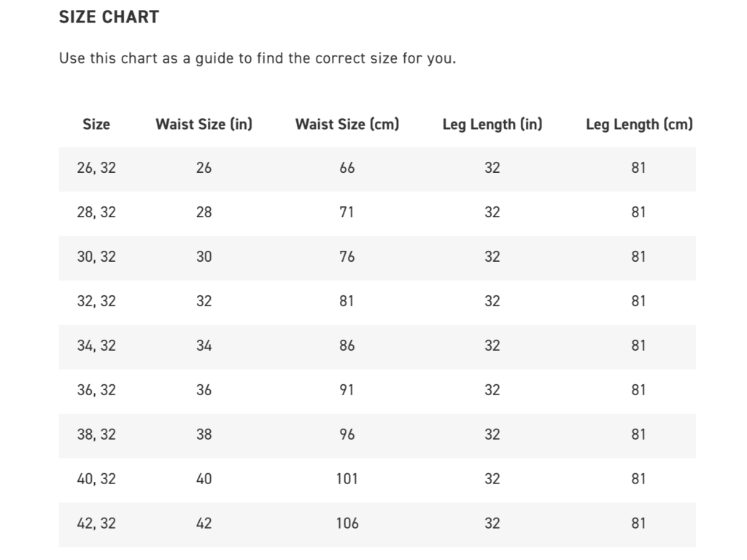Select the Waist Size (cm) column header
This screenshot has width=747, height=560.
[347, 124]
